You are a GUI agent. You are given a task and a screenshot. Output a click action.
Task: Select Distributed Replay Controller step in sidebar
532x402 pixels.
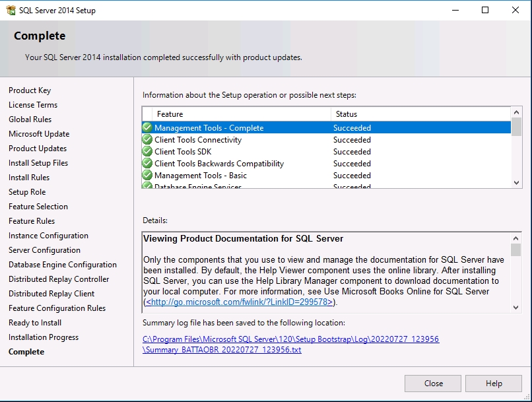click(59, 279)
